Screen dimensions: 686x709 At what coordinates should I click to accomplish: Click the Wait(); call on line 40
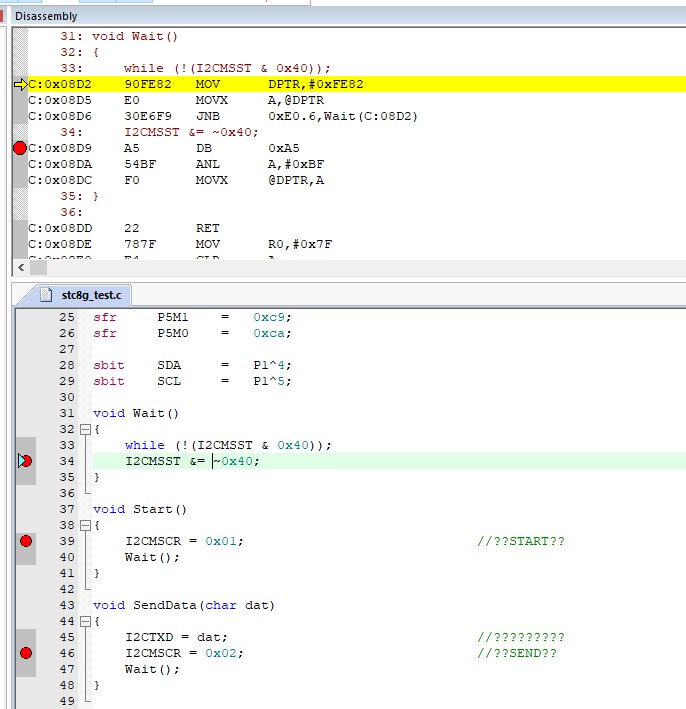152,557
